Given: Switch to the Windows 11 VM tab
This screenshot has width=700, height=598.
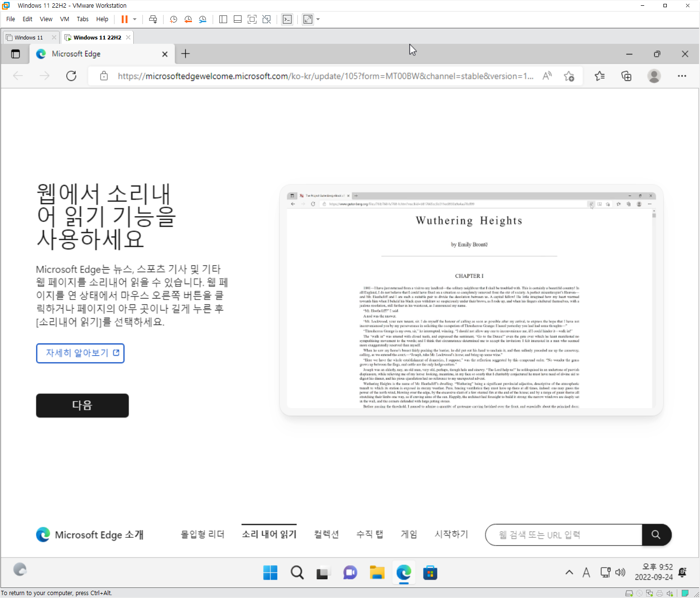Looking at the screenshot, I should (x=29, y=38).
